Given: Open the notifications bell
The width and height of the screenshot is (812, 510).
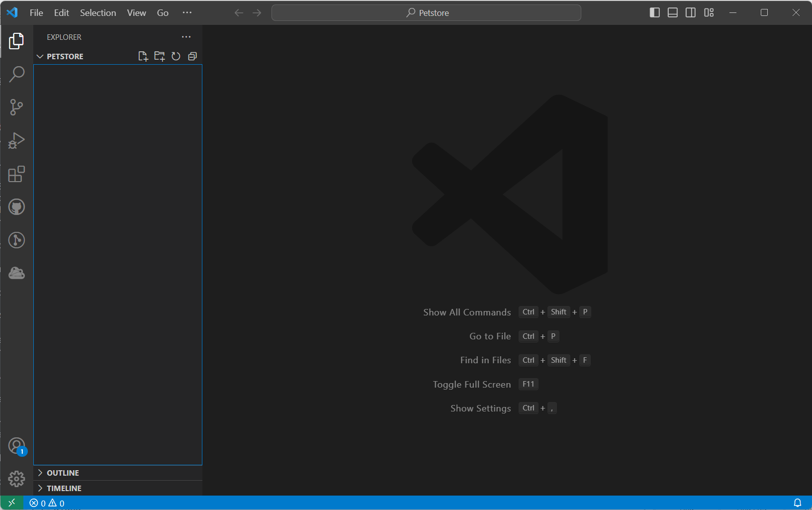Looking at the screenshot, I should [798, 503].
